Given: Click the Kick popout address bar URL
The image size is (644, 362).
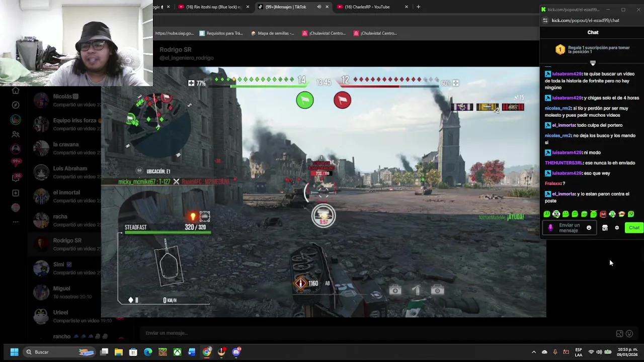Looking at the screenshot, I should click(586, 21).
